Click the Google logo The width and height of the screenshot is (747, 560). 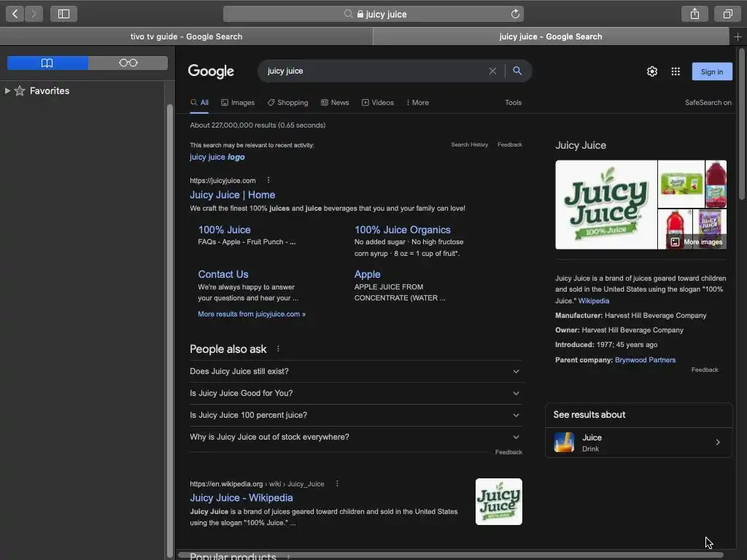coord(211,71)
